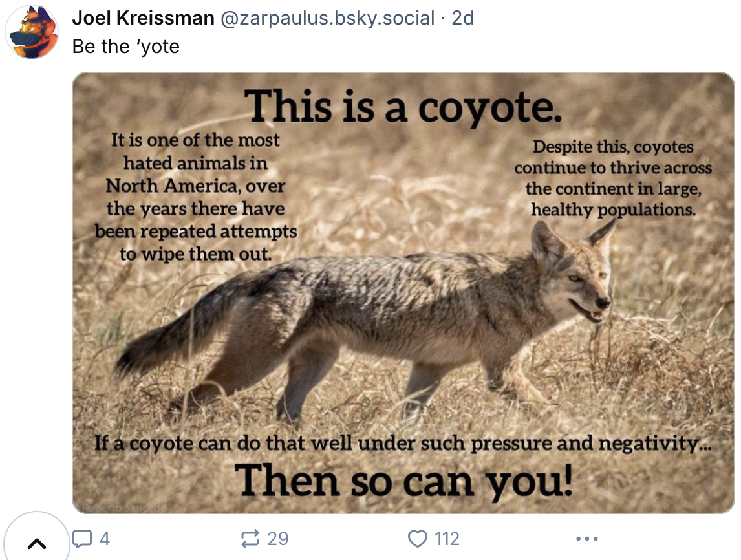Open the post via the 2d timestamp
Viewport: 741px width, 560px height.
(462, 18)
